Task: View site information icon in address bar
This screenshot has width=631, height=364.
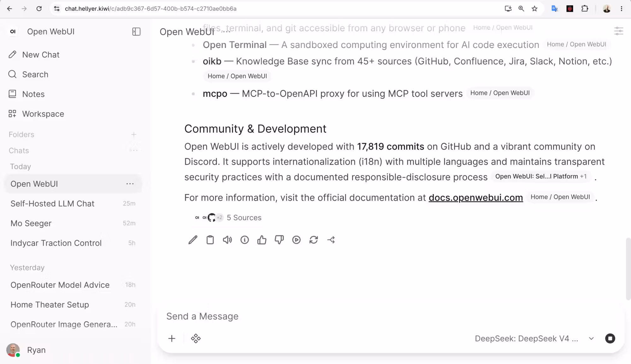Action: coord(57,9)
